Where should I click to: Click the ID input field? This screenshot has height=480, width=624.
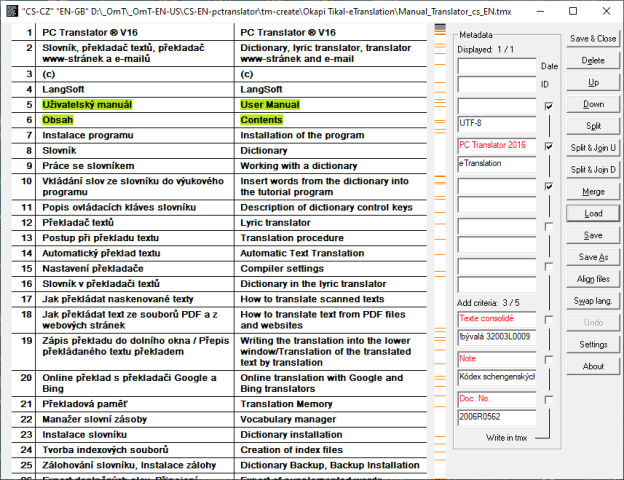tap(497, 84)
